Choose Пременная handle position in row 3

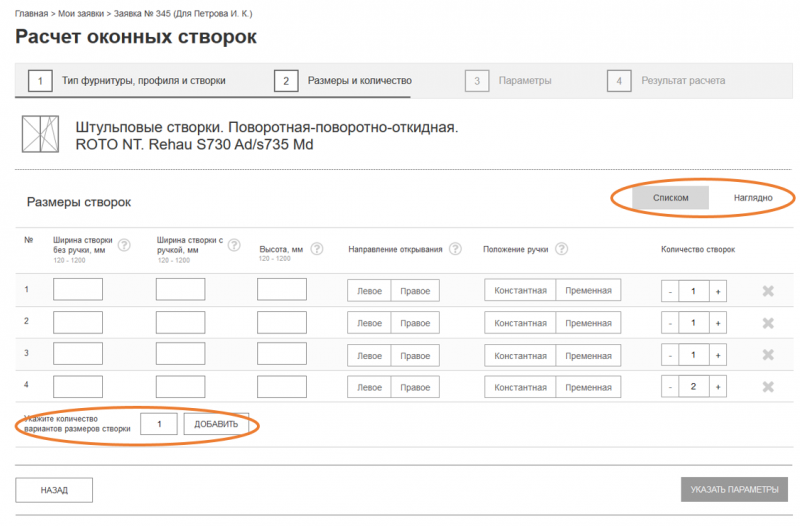588,356
